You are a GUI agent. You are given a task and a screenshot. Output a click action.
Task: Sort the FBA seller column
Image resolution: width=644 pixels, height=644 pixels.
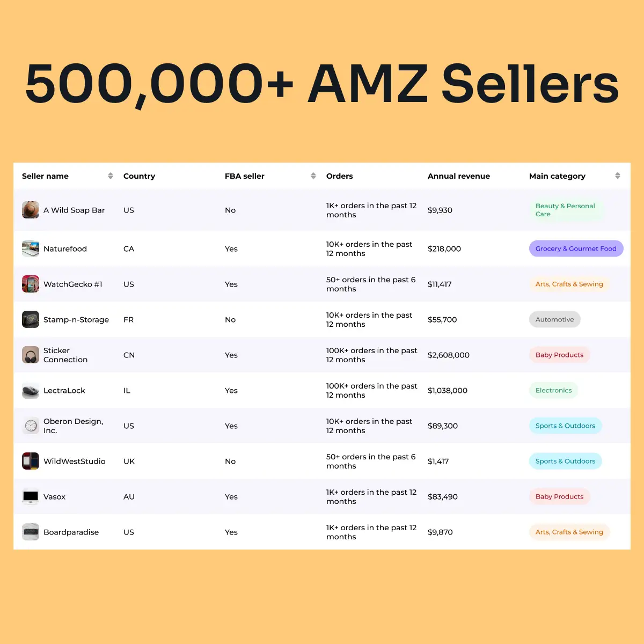313,175
